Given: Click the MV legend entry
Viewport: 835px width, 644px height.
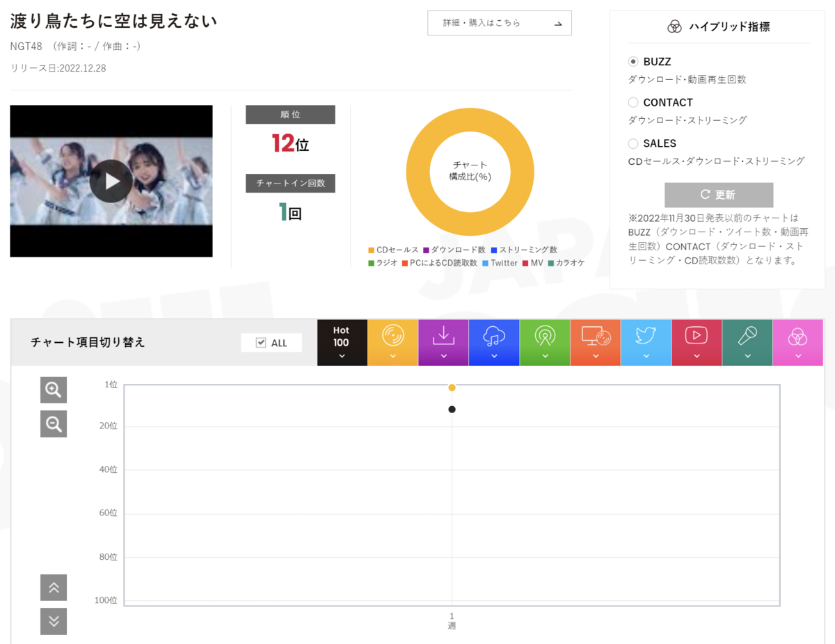Looking at the screenshot, I should tap(532, 263).
